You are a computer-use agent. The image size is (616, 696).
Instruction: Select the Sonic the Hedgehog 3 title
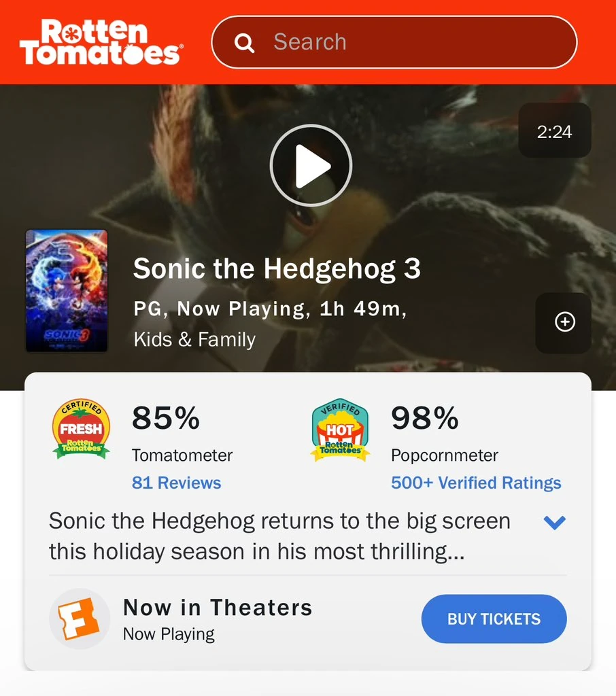point(277,268)
